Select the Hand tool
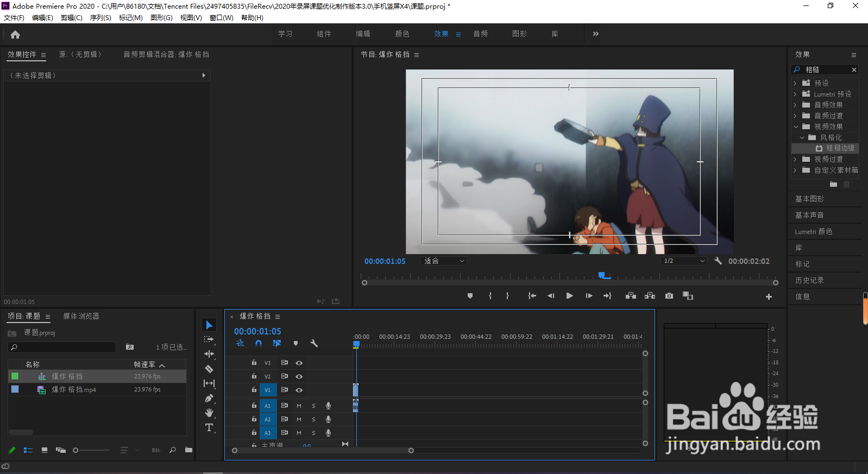868x474 pixels. (x=209, y=413)
